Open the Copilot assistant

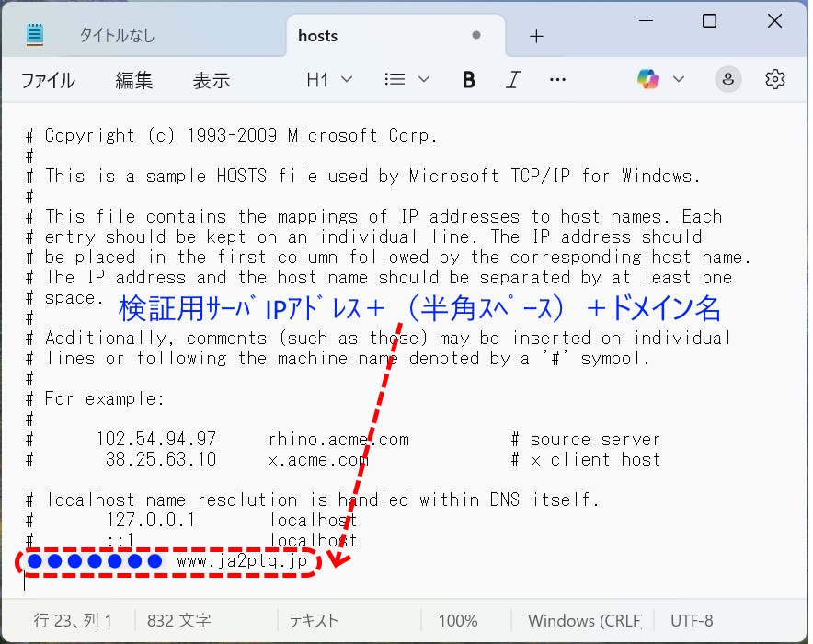[x=647, y=79]
